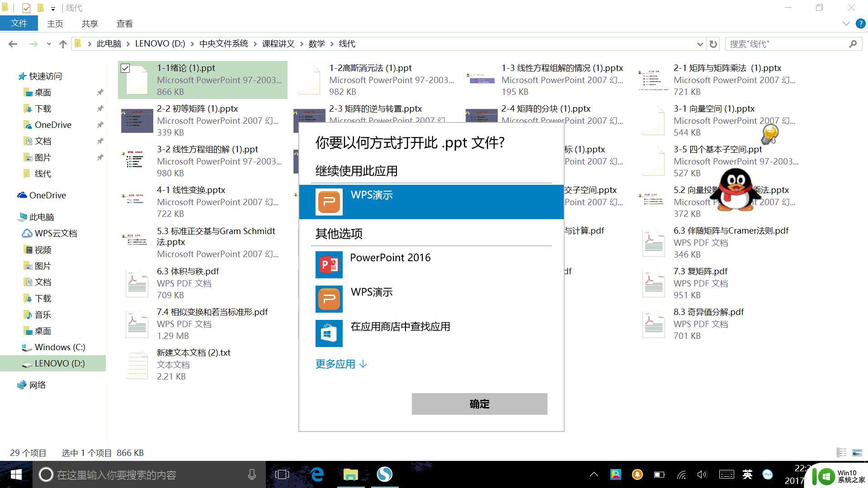Select Windows (C:) drive in sidebar
Screen dimensions: 868x488
(x=59, y=347)
